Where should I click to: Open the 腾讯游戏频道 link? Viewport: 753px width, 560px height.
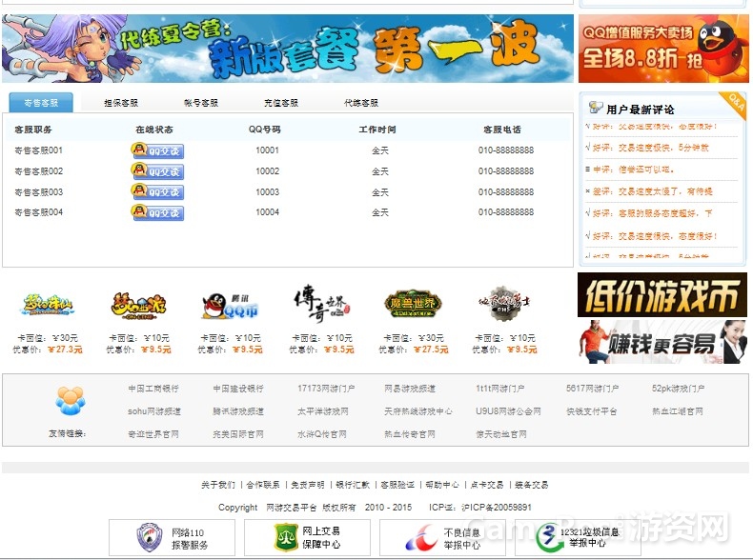click(238, 411)
